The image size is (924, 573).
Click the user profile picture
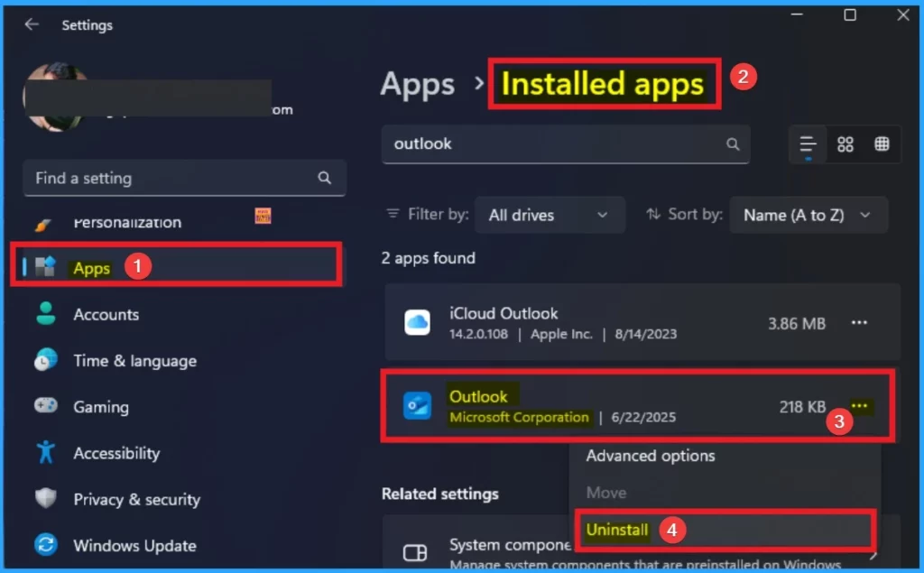coord(56,97)
